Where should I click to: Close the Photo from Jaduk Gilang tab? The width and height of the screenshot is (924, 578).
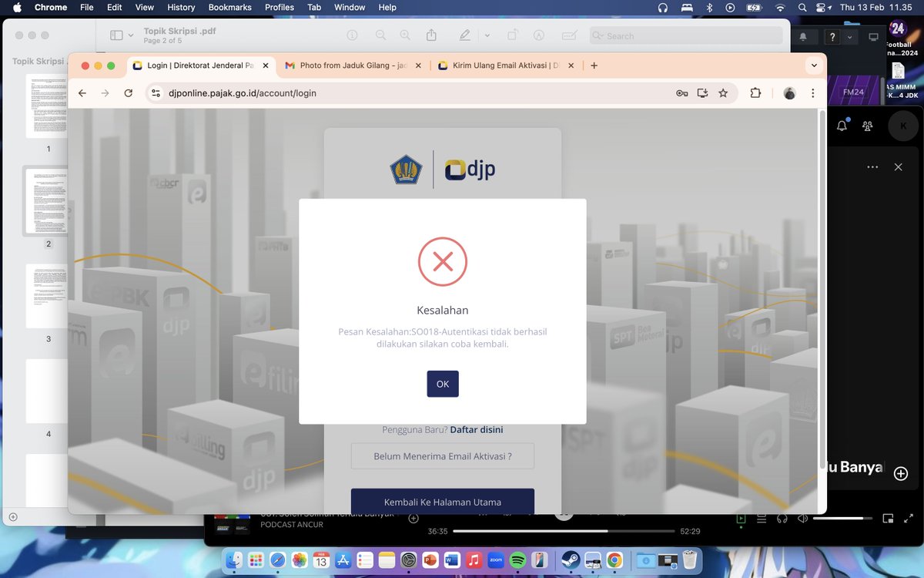pyautogui.click(x=417, y=66)
